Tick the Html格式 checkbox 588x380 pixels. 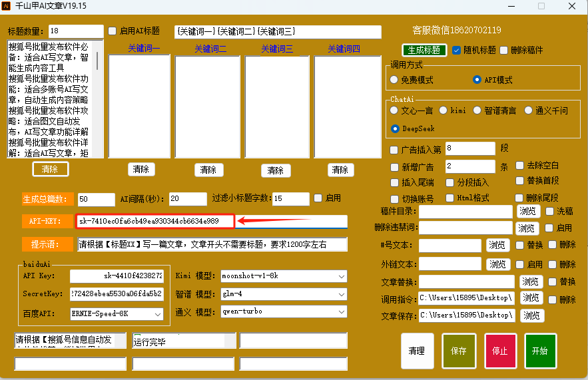(x=450, y=198)
